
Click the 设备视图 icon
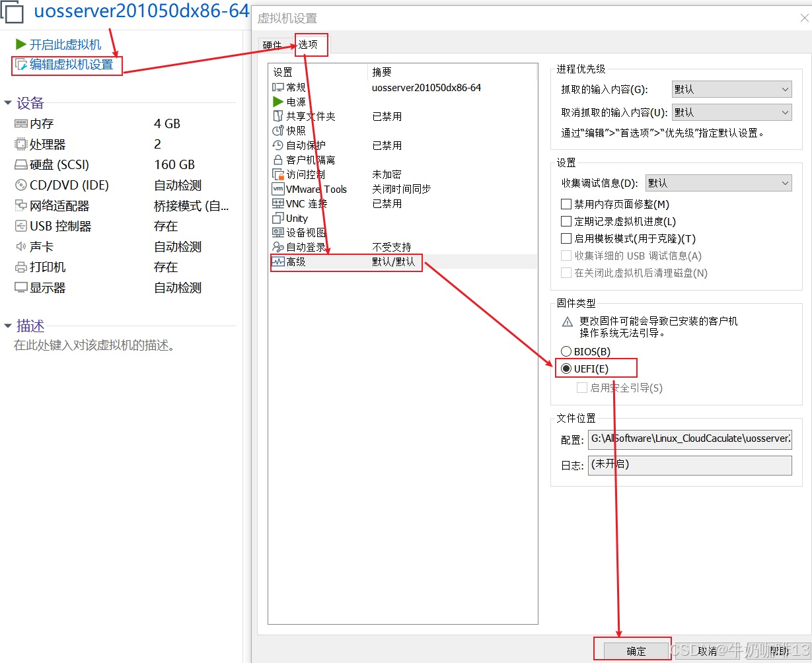[x=278, y=232]
